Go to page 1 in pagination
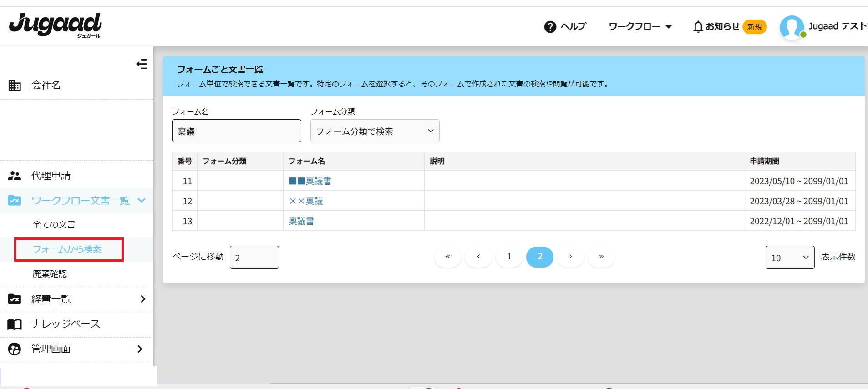This screenshot has width=868, height=389. coord(509,257)
